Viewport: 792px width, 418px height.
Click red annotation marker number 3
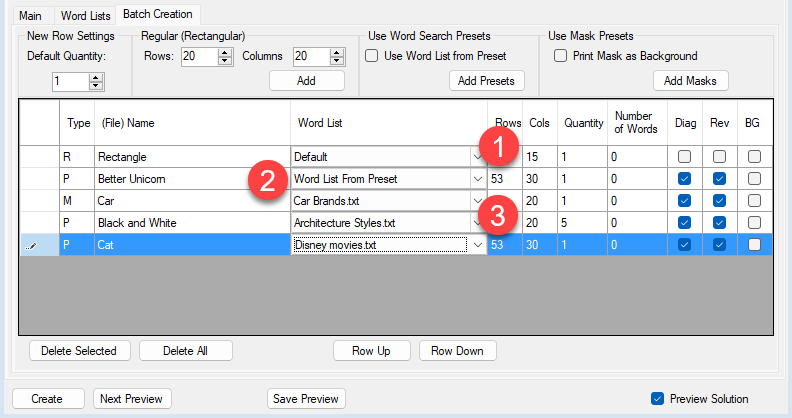pos(496,212)
